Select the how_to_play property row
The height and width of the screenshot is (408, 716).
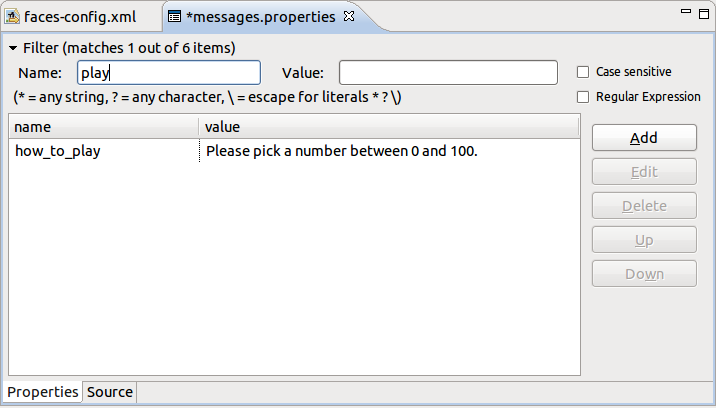click(x=58, y=151)
